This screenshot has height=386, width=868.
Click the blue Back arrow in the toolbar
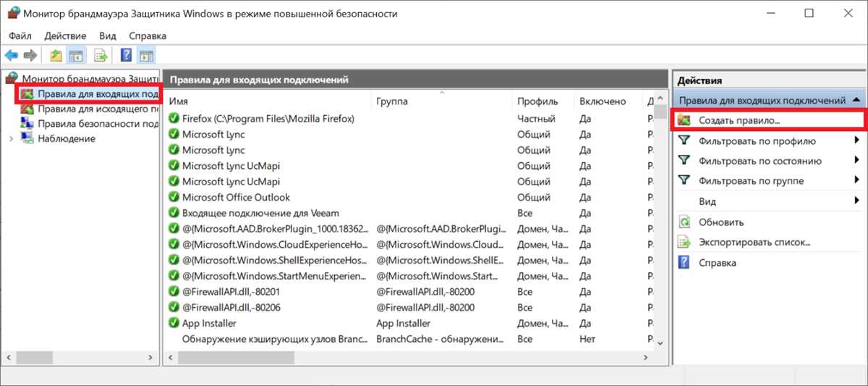coord(12,55)
